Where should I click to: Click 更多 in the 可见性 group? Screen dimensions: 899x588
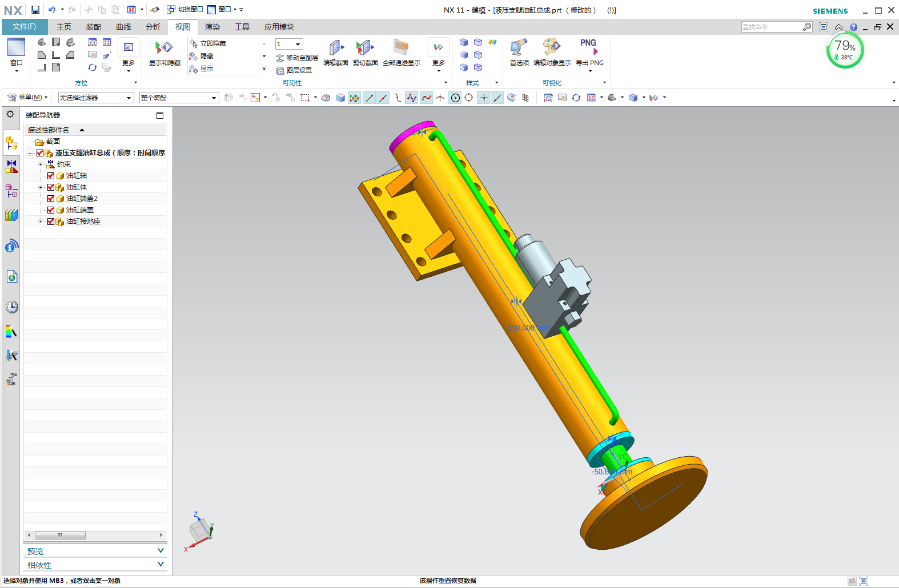(438, 55)
